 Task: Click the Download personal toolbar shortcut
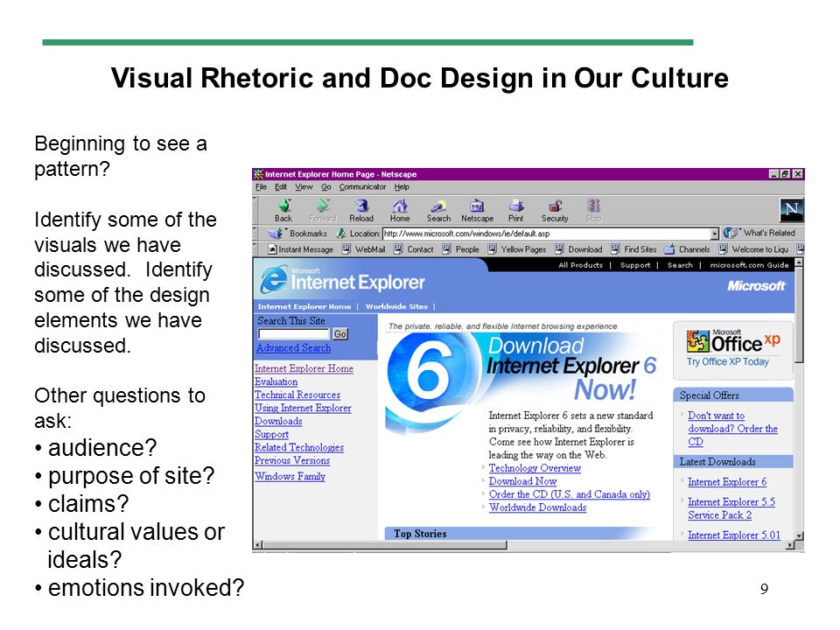point(579,249)
